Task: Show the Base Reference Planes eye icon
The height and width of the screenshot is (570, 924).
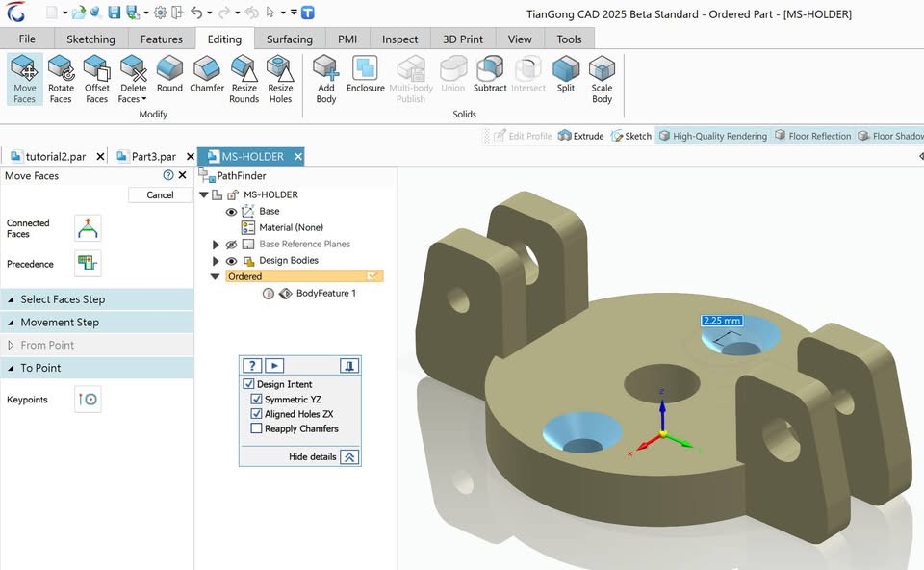Action: 232,244
